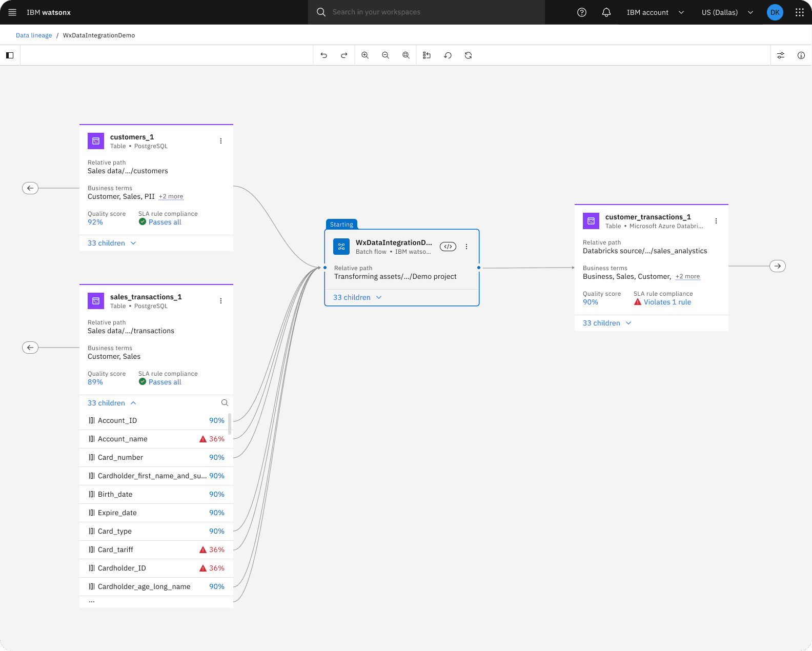Open Passes all link on sales_transactions_1
Screen dimensions: 812x651
pyautogui.click(x=165, y=382)
